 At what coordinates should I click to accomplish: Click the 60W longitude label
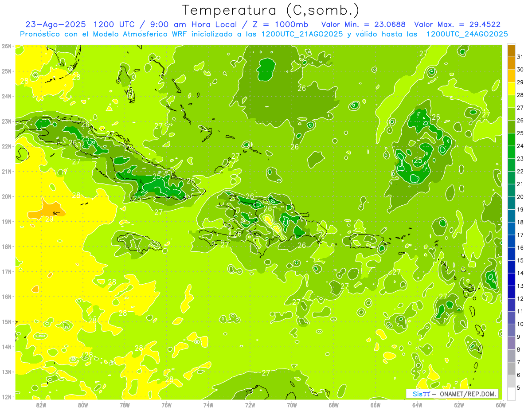coord(501,404)
